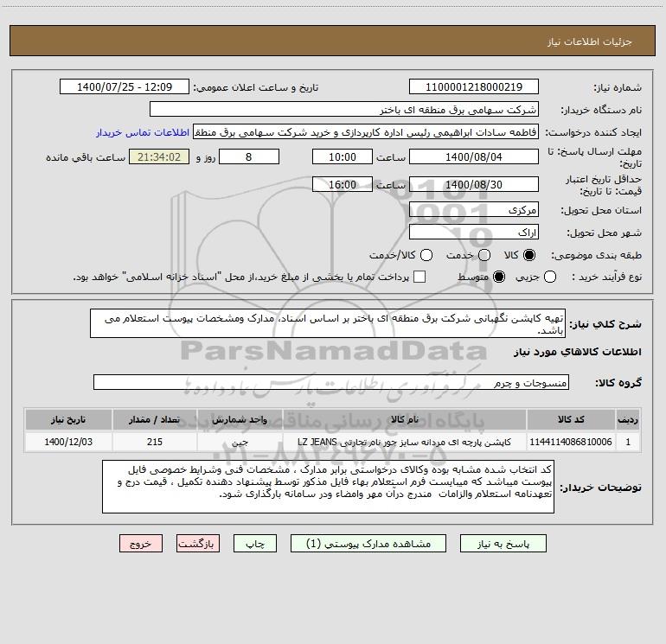
Task: Click ردیف column header
Action: pyautogui.click(x=628, y=419)
